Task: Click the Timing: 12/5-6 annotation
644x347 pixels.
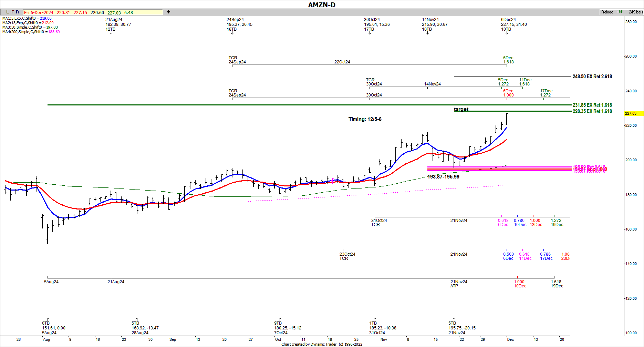Action: pyautogui.click(x=365, y=119)
